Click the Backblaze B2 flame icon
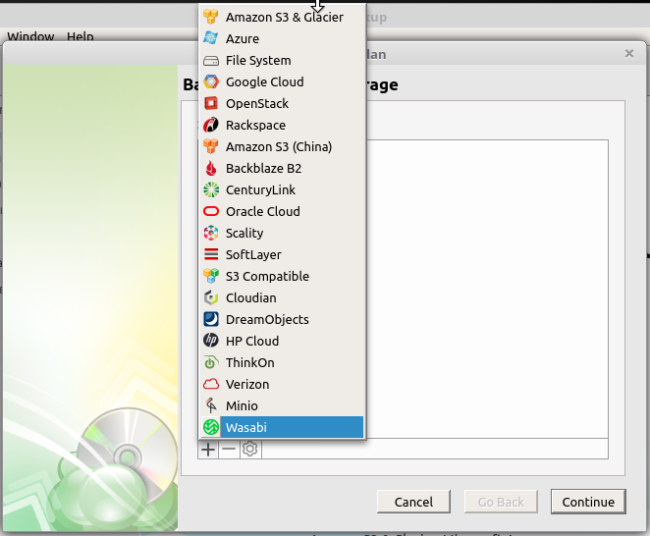650x536 pixels. point(210,169)
